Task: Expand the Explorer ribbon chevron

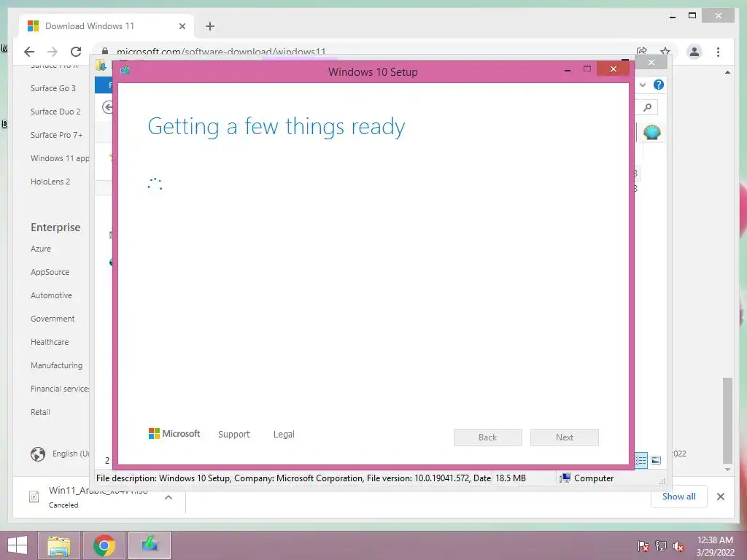Action: 643,85
